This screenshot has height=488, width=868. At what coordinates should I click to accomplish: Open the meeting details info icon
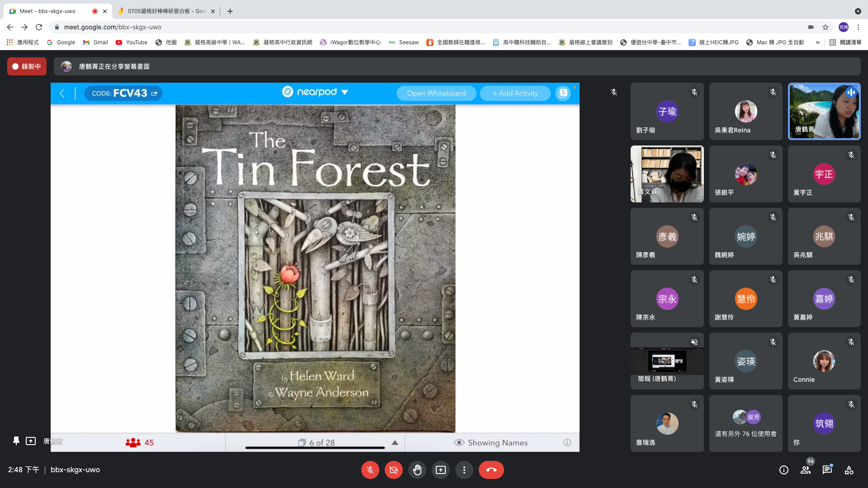784,470
